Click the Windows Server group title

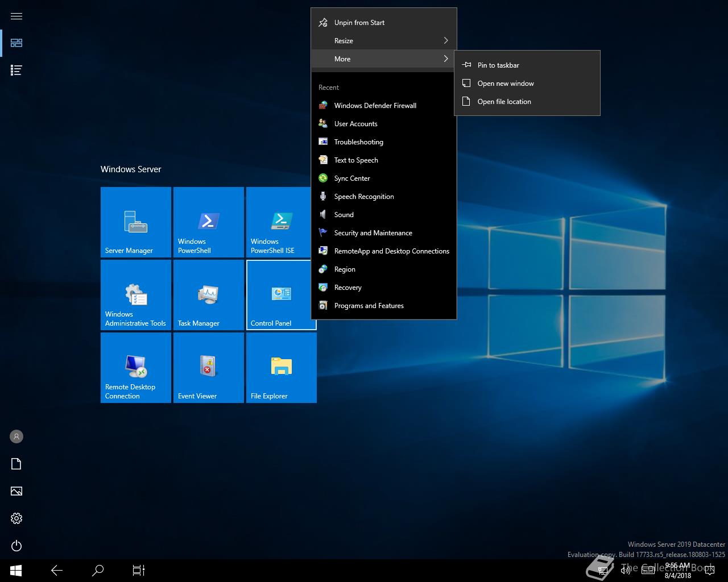(131, 169)
